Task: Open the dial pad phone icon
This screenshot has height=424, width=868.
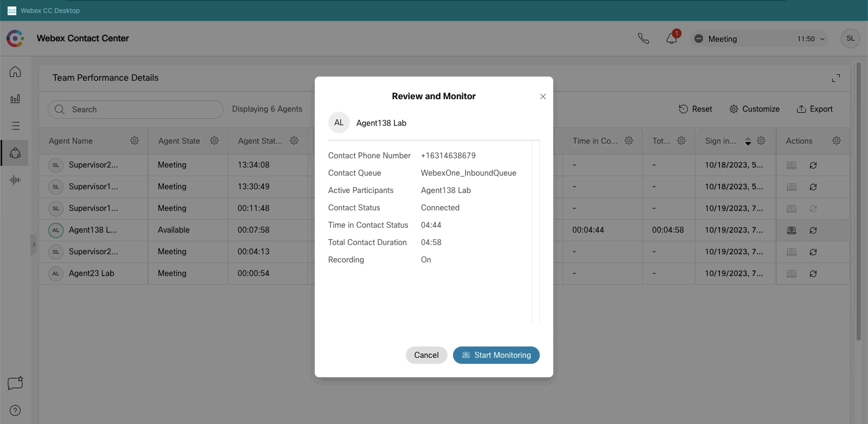Action: coord(643,38)
